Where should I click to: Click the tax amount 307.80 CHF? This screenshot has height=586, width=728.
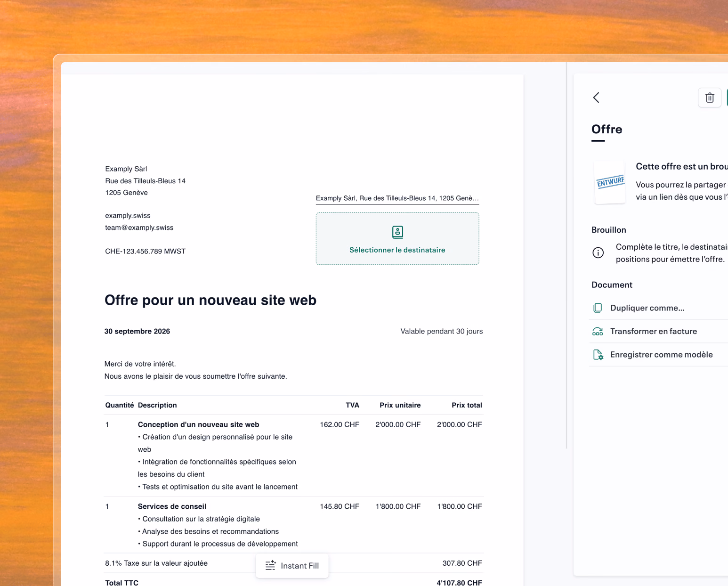point(462,563)
